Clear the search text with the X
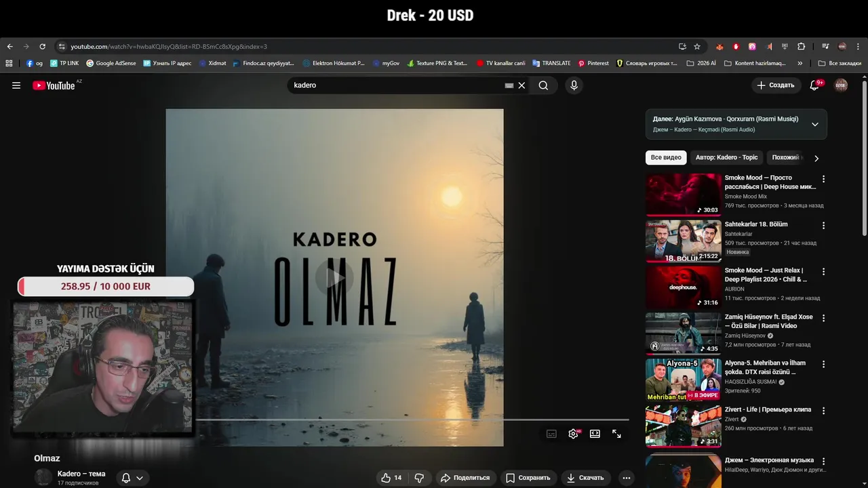 (x=521, y=85)
